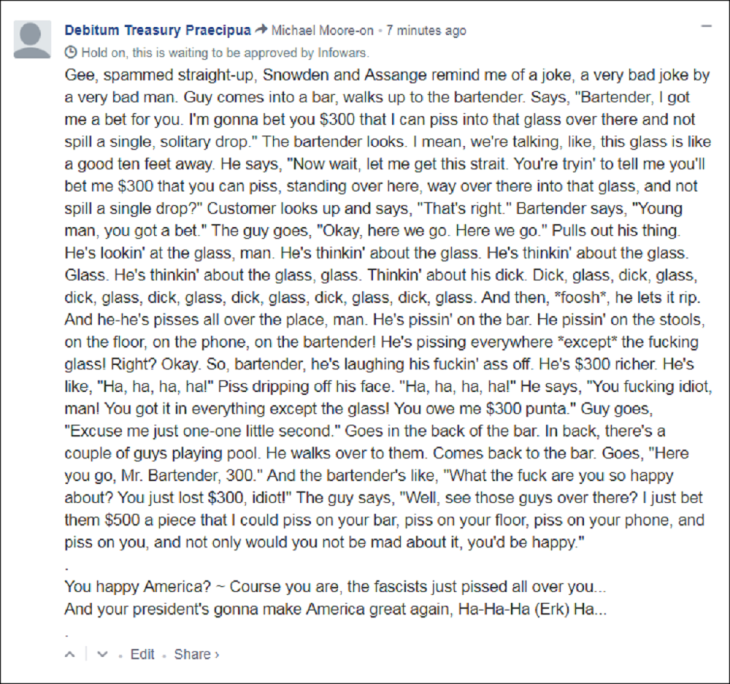Edit this comment via the Edit link
Viewport: 730px width, 684px height.
click(142, 654)
